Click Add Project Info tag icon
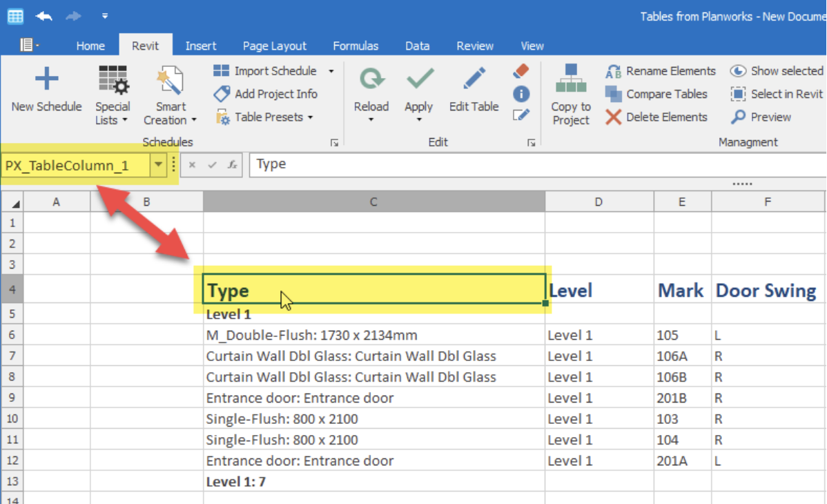The height and width of the screenshot is (504, 827). (222, 94)
